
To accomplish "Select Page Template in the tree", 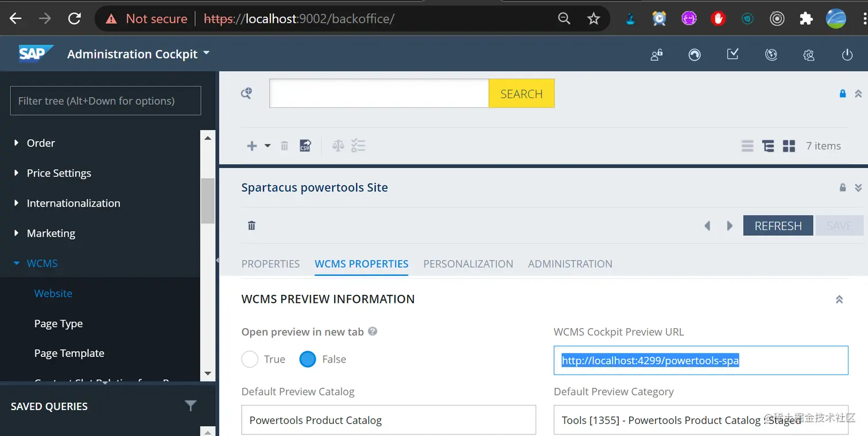I will 69,353.
